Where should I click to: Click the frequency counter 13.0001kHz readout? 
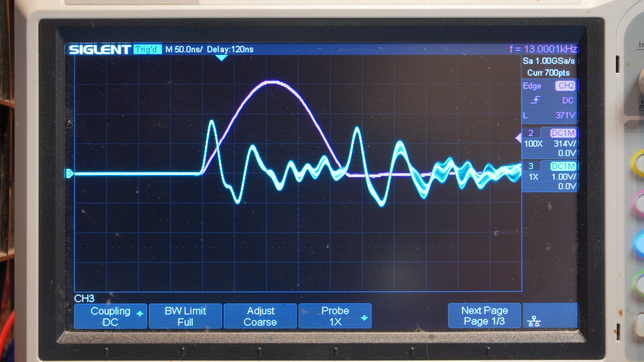(543, 49)
